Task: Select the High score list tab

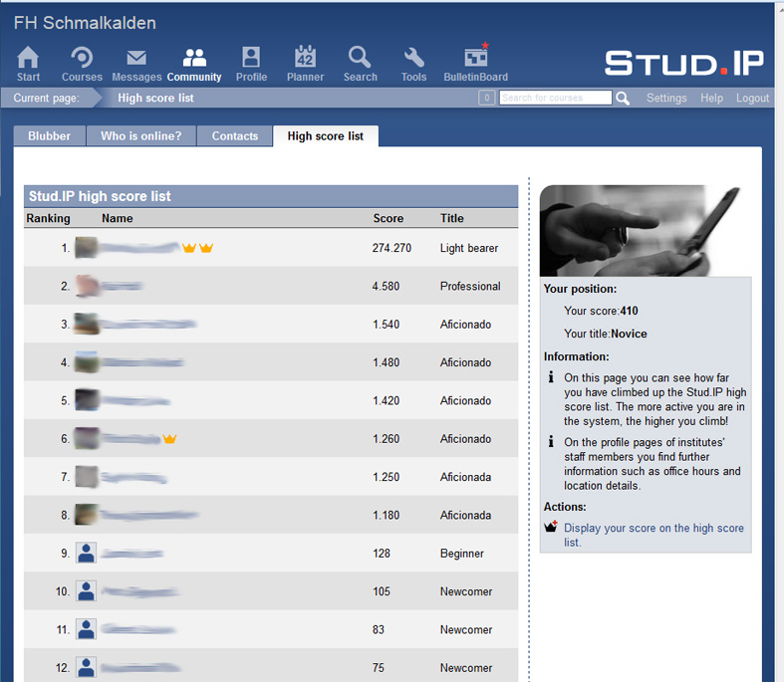Action: coord(326,135)
